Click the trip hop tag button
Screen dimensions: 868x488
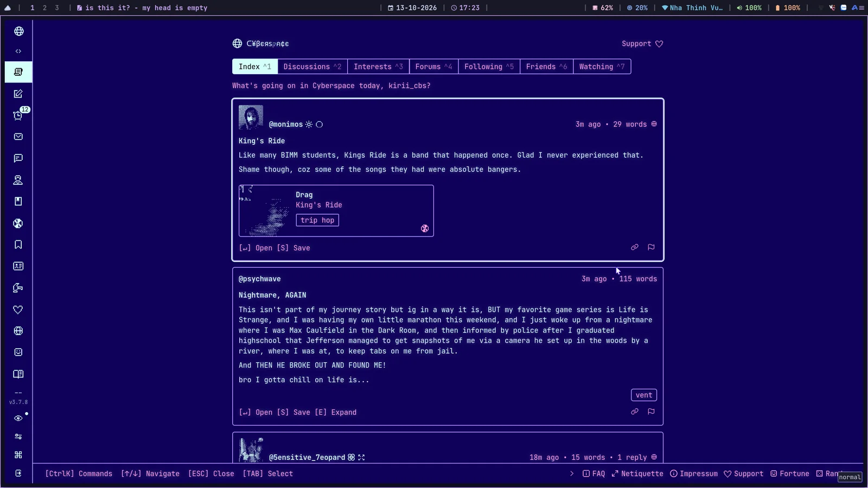pyautogui.click(x=317, y=220)
